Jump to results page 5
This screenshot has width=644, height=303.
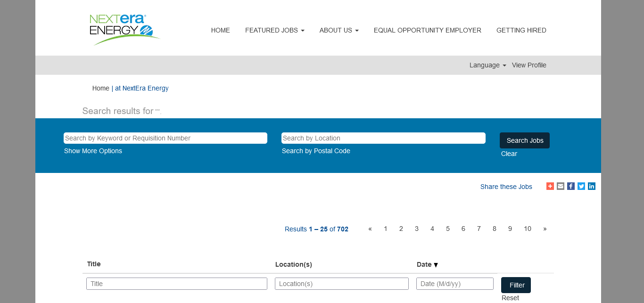(447, 229)
